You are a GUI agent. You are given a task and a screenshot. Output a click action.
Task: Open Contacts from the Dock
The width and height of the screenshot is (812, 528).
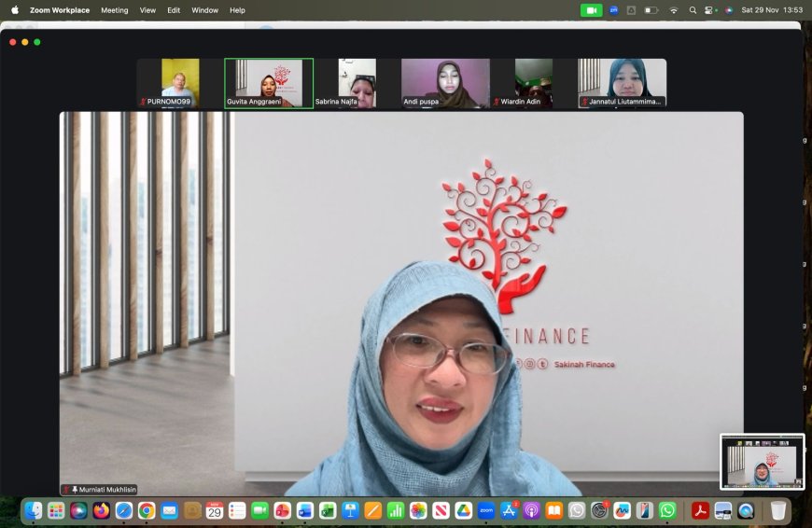192,511
